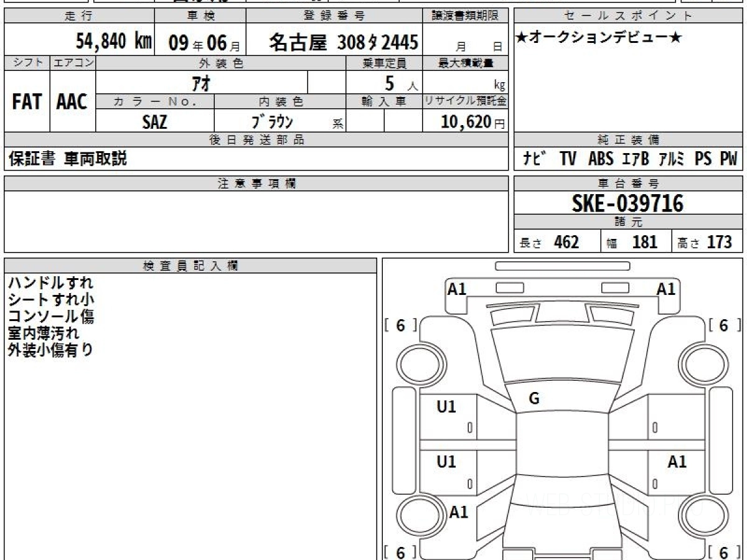Click the G mark on the windshield
This screenshot has width=747, height=560.
[x=533, y=399]
